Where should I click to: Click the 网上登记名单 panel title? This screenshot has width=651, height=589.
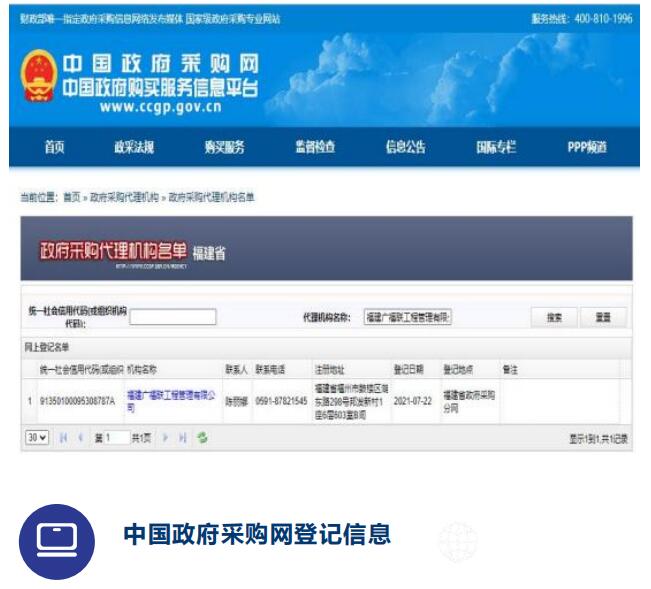click(46, 347)
